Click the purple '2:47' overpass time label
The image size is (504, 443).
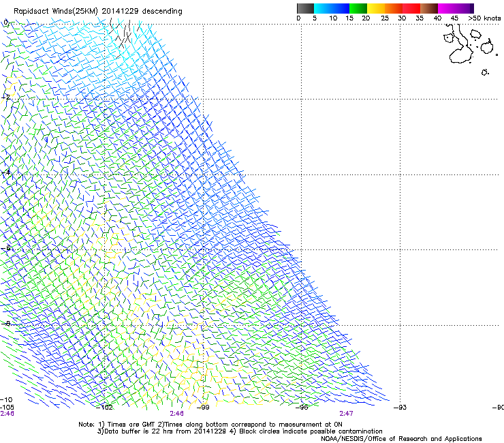(346, 414)
